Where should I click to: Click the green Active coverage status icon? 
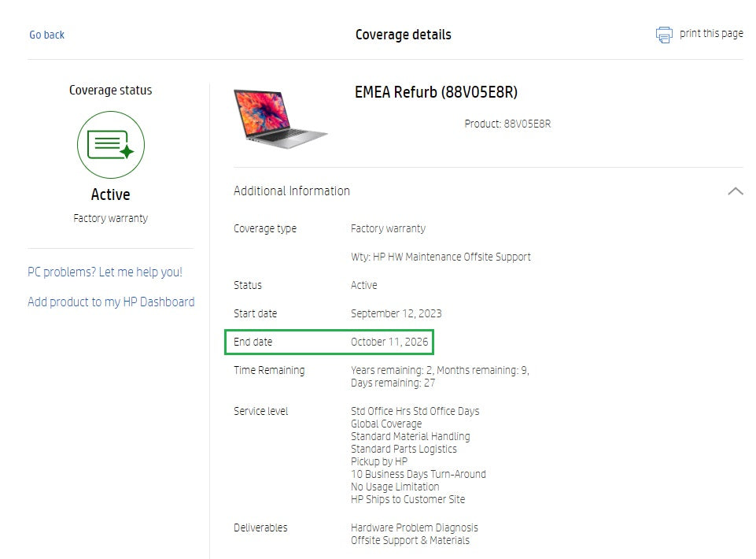tap(111, 145)
